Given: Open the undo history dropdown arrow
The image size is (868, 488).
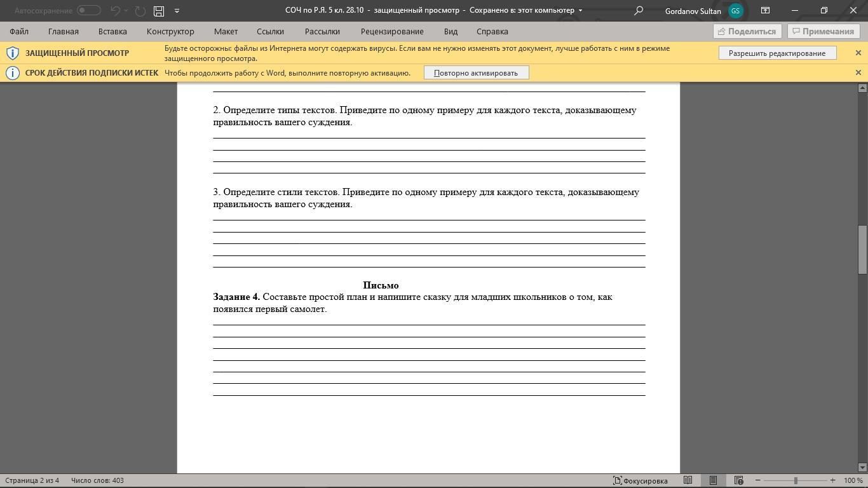Looking at the screenshot, I should pyautogui.click(x=126, y=11).
